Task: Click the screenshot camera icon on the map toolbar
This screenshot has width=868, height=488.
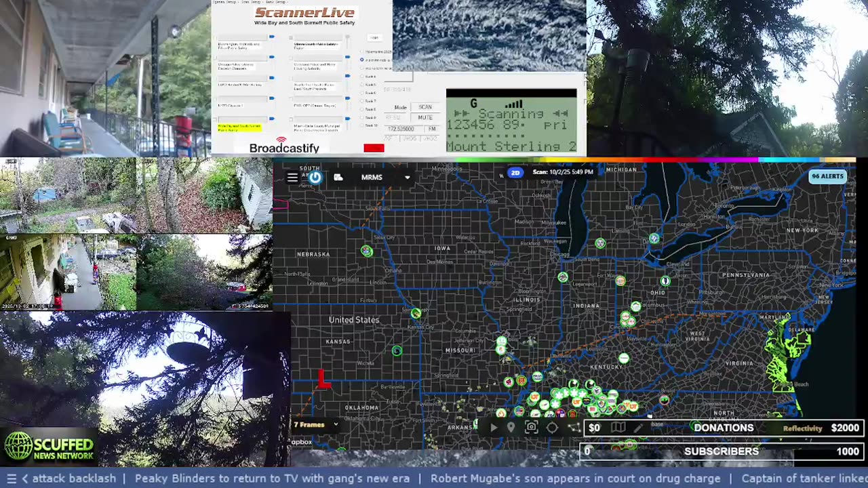Action: pyautogui.click(x=532, y=427)
